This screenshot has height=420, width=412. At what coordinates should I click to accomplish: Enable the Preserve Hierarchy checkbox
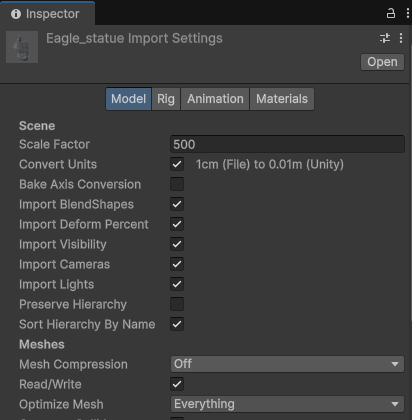click(x=177, y=304)
